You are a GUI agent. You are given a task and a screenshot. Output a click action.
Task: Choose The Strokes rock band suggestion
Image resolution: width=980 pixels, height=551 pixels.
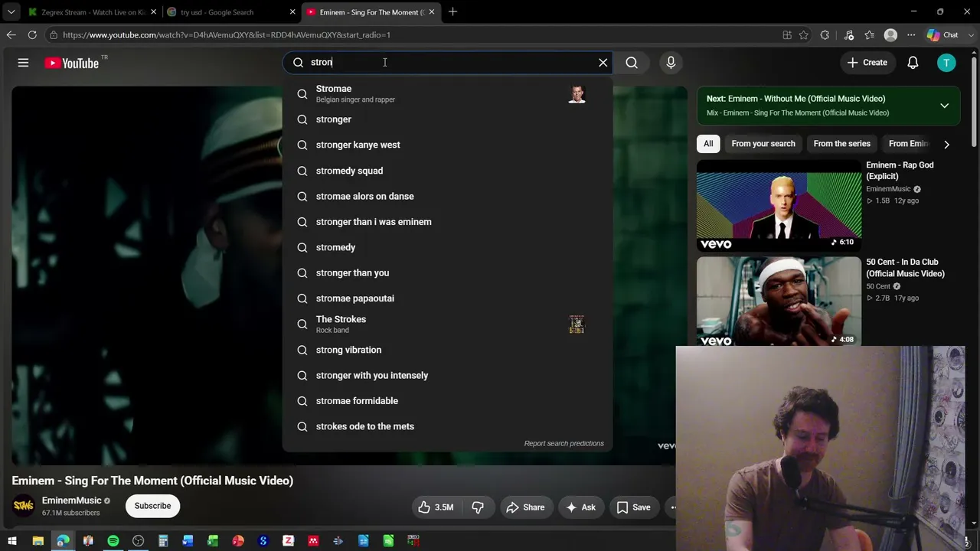pos(448,324)
